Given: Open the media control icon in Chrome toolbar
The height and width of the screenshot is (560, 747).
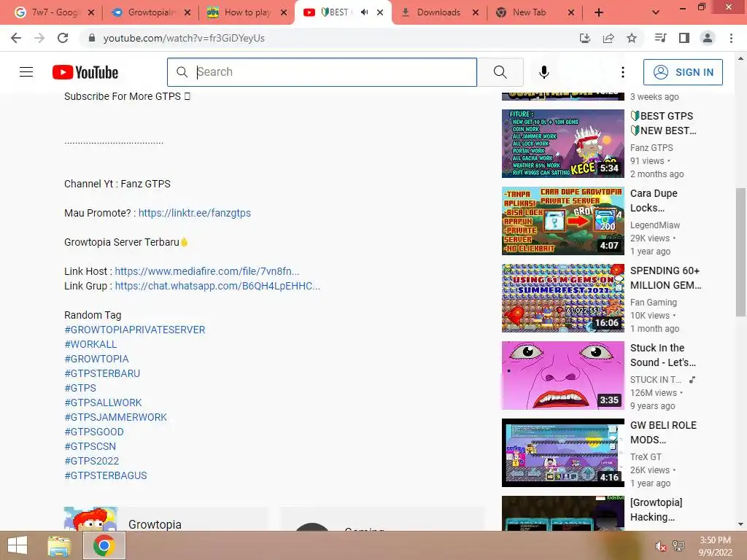Looking at the screenshot, I should 660,38.
